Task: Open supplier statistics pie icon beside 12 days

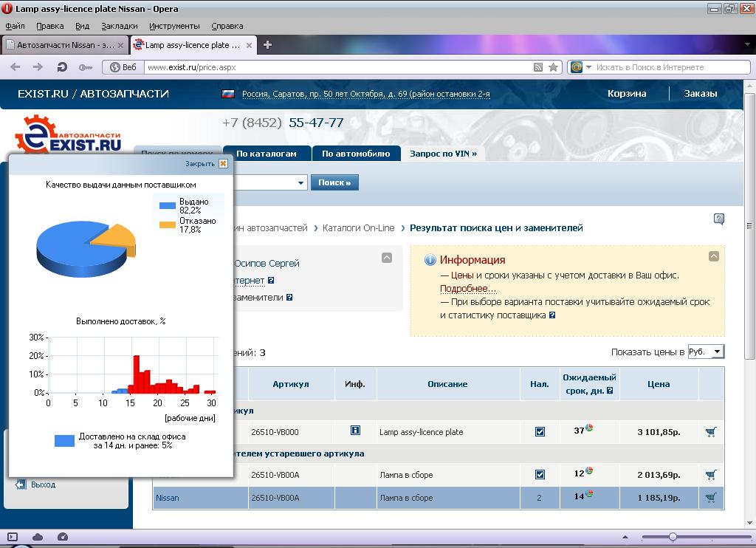Action: (589, 470)
